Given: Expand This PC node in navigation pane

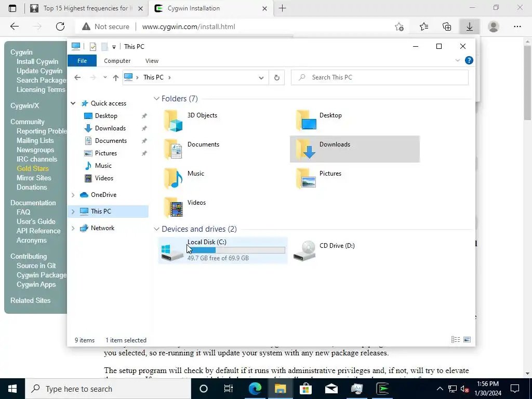Looking at the screenshot, I should click(x=73, y=211).
